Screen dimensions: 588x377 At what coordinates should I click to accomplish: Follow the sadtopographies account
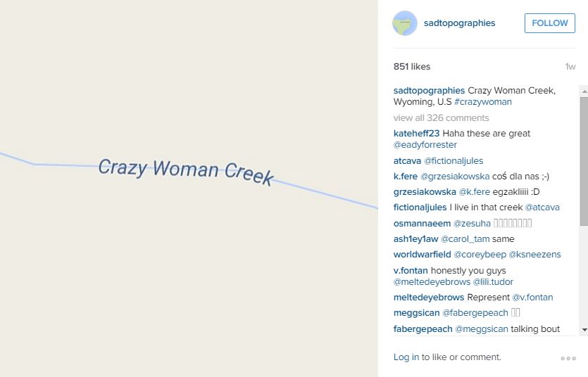[549, 23]
